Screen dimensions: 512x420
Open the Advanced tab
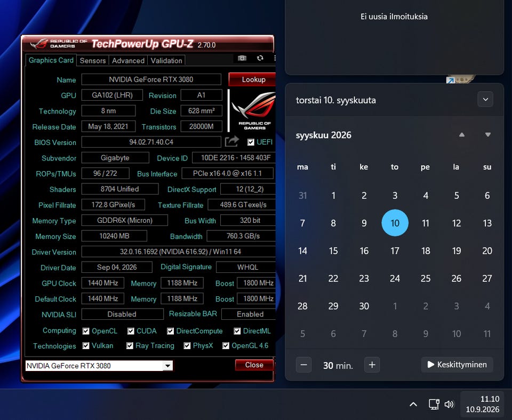128,61
